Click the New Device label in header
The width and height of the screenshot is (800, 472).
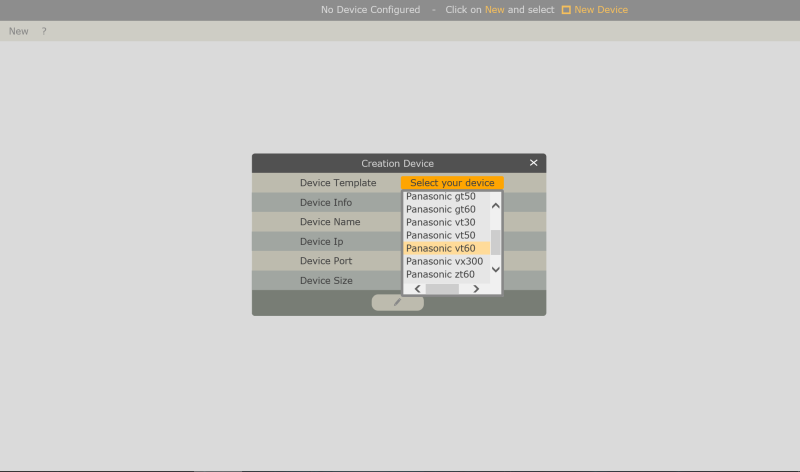(601, 10)
